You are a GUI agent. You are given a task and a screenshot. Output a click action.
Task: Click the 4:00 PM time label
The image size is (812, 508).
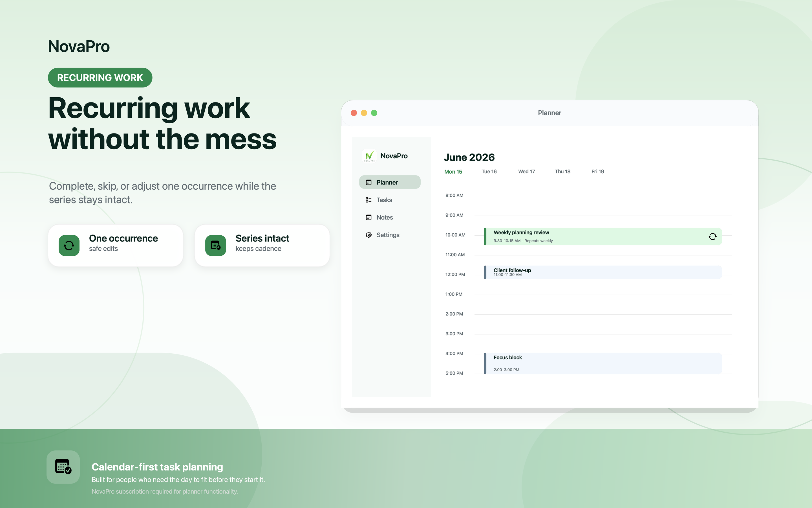click(x=454, y=354)
